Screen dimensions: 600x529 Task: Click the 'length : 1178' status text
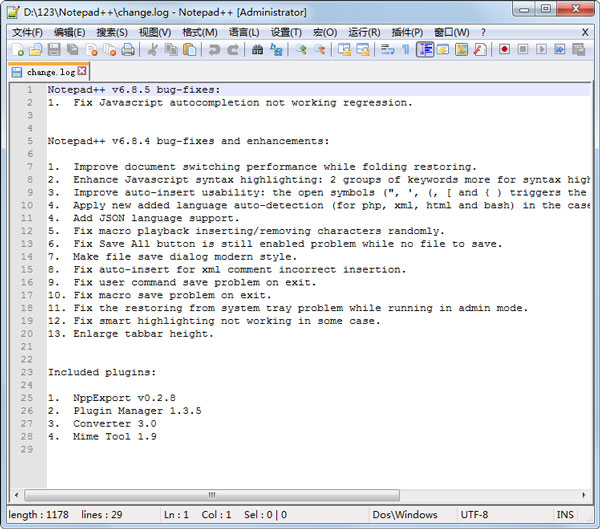point(38,514)
